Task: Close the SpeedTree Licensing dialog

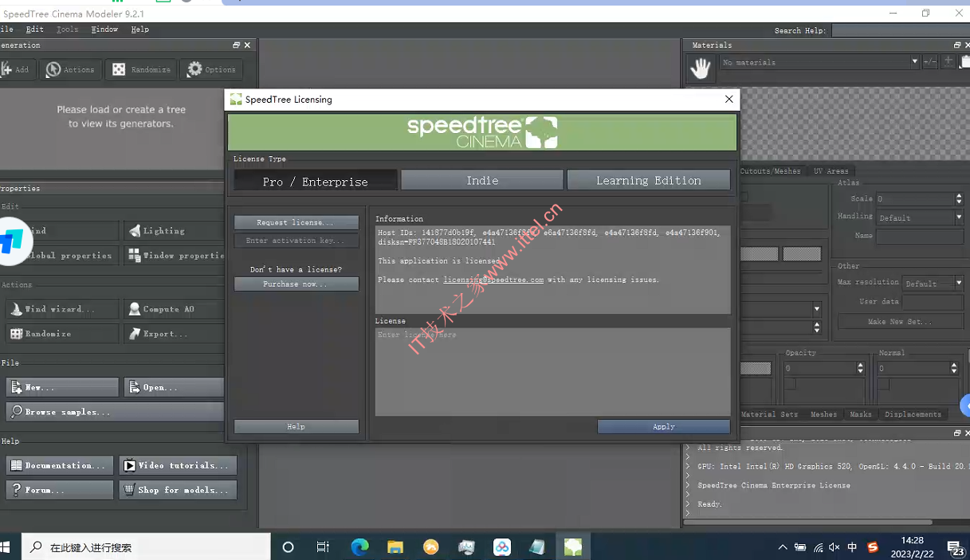Action: point(728,100)
